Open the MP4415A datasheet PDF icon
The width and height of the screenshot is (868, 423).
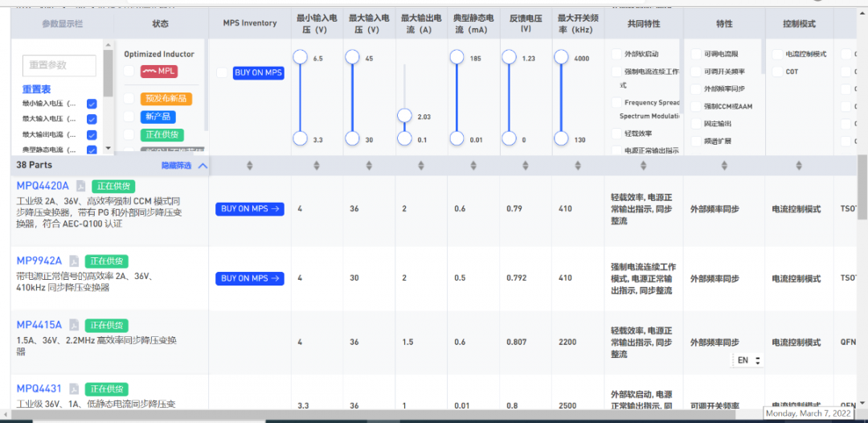point(74,324)
